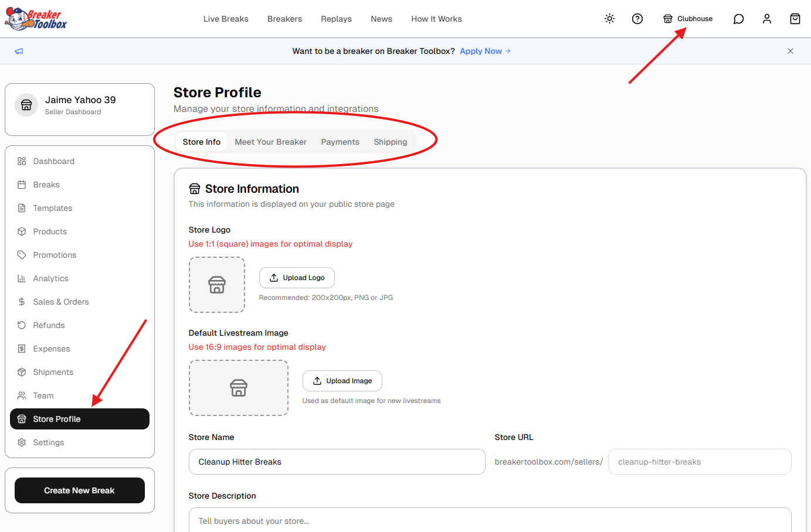Select Promotions tag icon in sidebar
The width and height of the screenshot is (811, 532).
[22, 255]
